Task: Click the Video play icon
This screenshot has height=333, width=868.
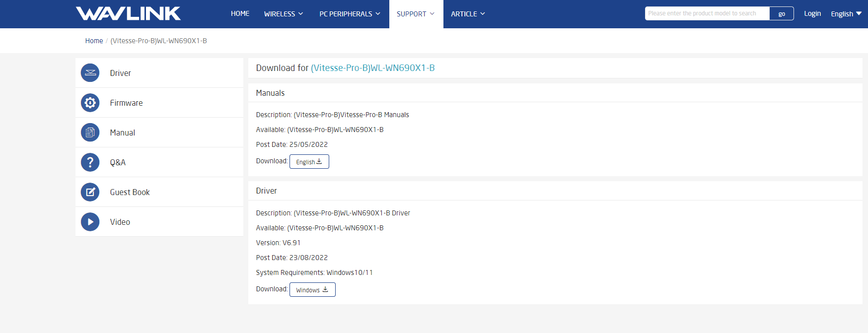Action: click(x=90, y=222)
